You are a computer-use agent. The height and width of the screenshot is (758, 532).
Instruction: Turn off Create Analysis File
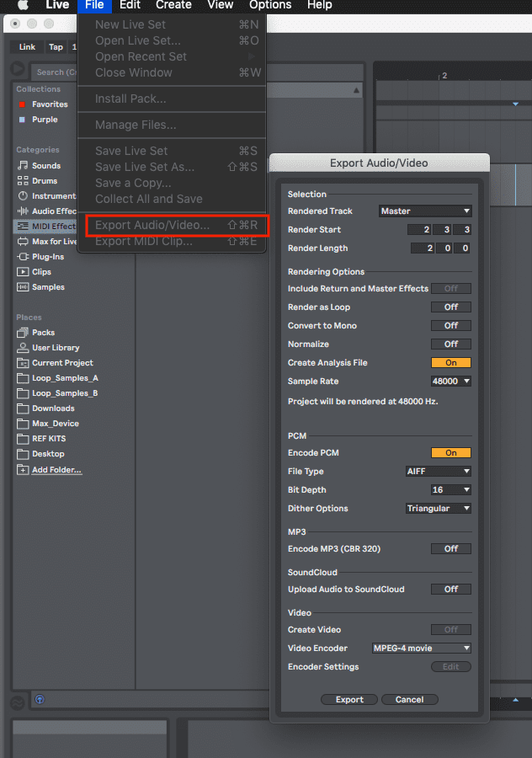click(451, 362)
